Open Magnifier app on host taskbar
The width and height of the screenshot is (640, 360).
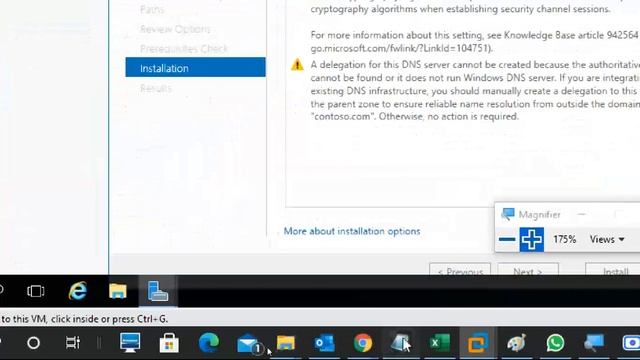[594, 343]
